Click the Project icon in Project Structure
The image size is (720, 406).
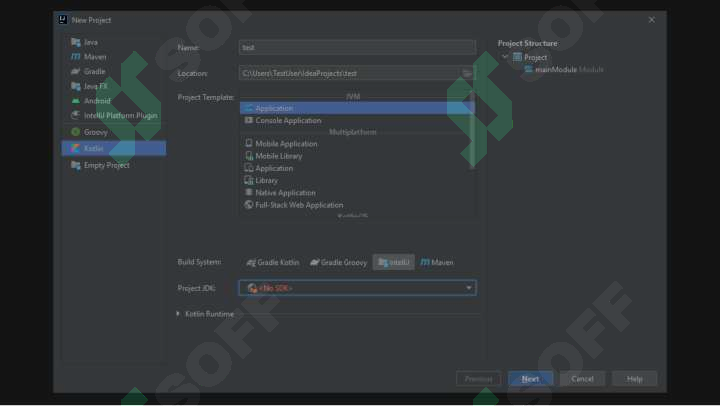(x=518, y=57)
